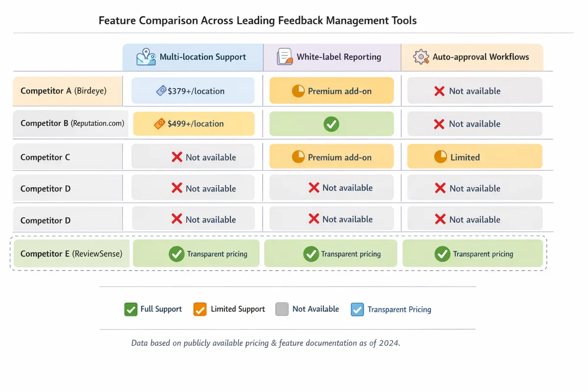This screenshot has width=588, height=392.
Task: Click the orange price tag beside $499+/location
Action: click(x=160, y=124)
